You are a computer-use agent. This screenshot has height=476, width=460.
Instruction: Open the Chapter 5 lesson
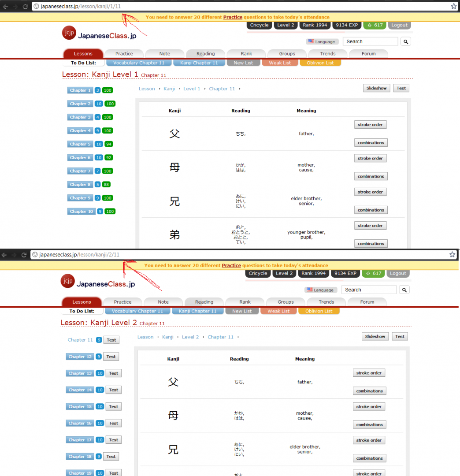coord(80,144)
